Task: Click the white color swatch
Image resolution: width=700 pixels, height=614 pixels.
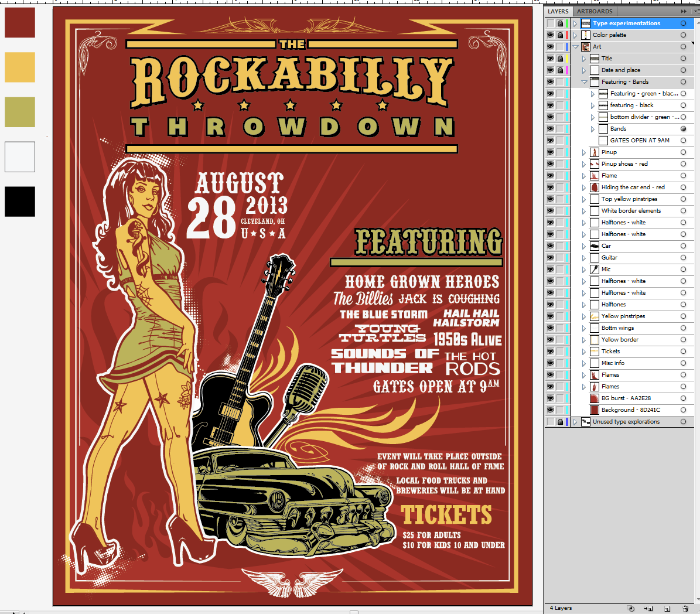Action: [20, 157]
